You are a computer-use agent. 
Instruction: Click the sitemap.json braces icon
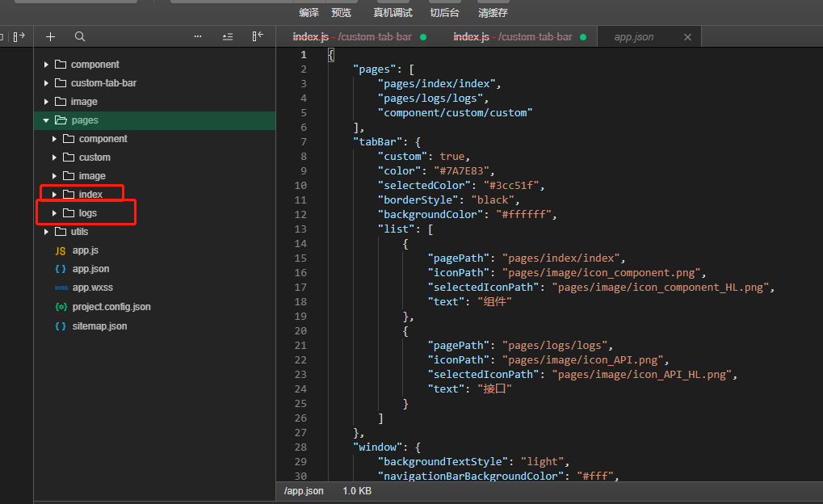pos(61,326)
